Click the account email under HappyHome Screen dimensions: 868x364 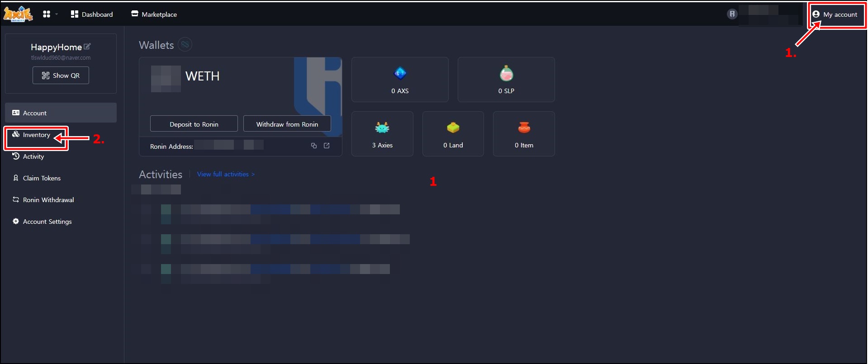click(x=61, y=58)
